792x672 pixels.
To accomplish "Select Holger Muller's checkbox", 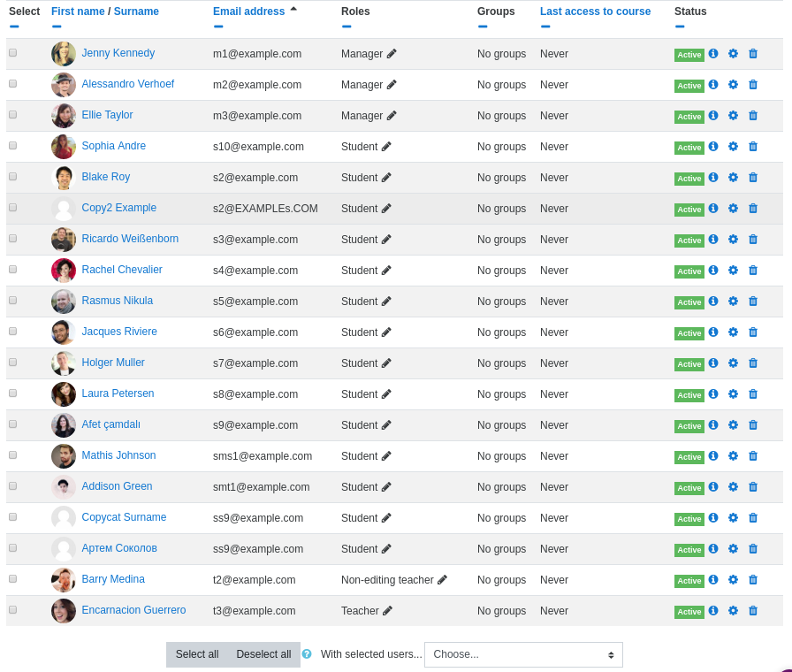I will [13, 362].
